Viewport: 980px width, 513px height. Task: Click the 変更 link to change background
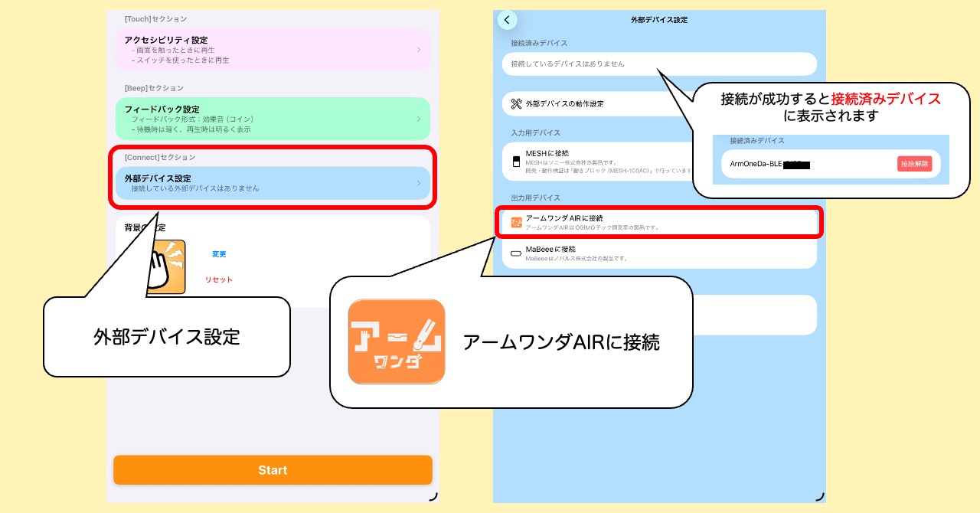pyautogui.click(x=219, y=254)
